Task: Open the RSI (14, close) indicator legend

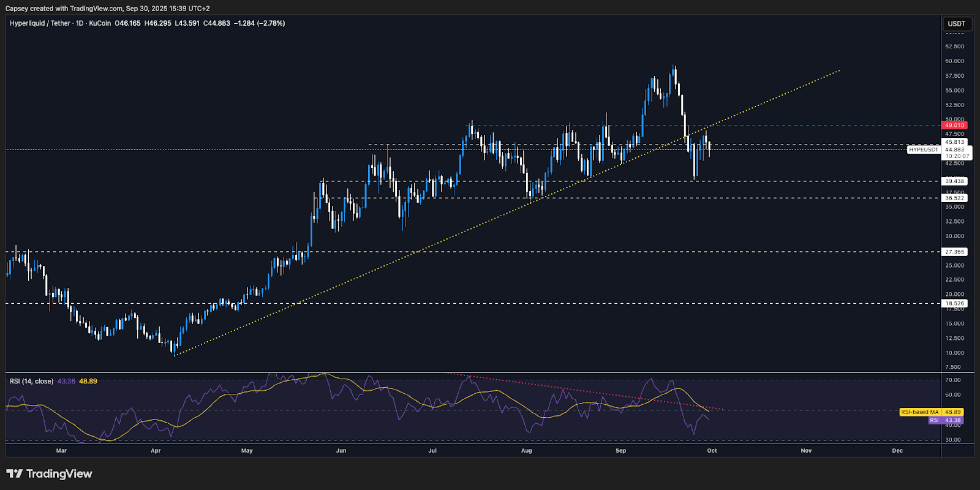Action: tap(31, 381)
